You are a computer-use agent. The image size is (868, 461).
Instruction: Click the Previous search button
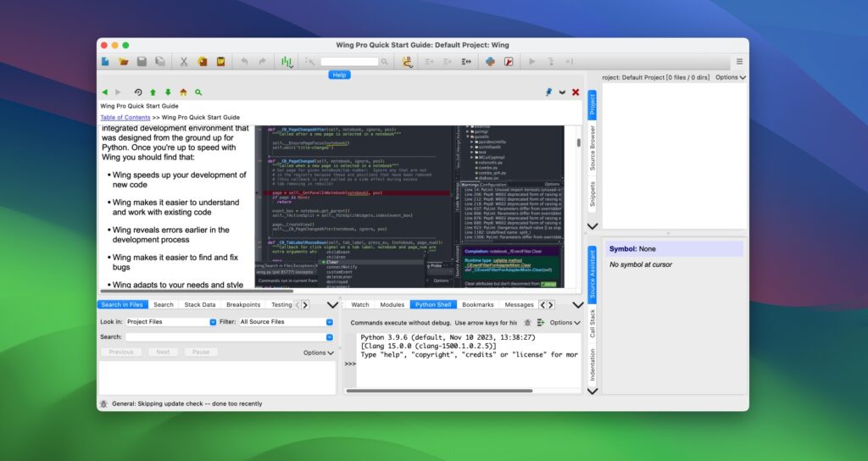(x=121, y=352)
